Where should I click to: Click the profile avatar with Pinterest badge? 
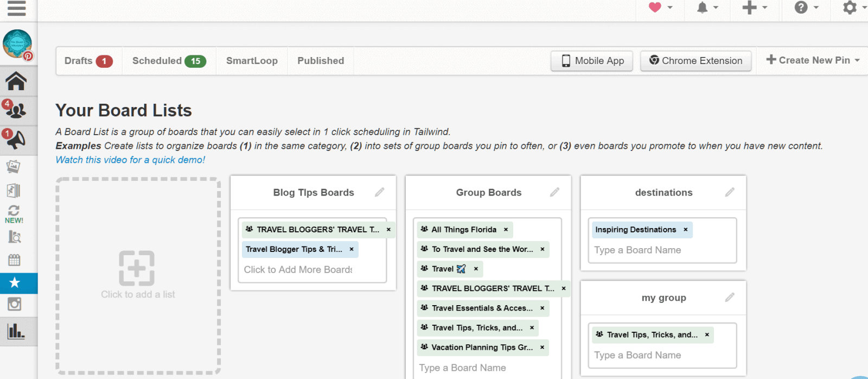(18, 45)
